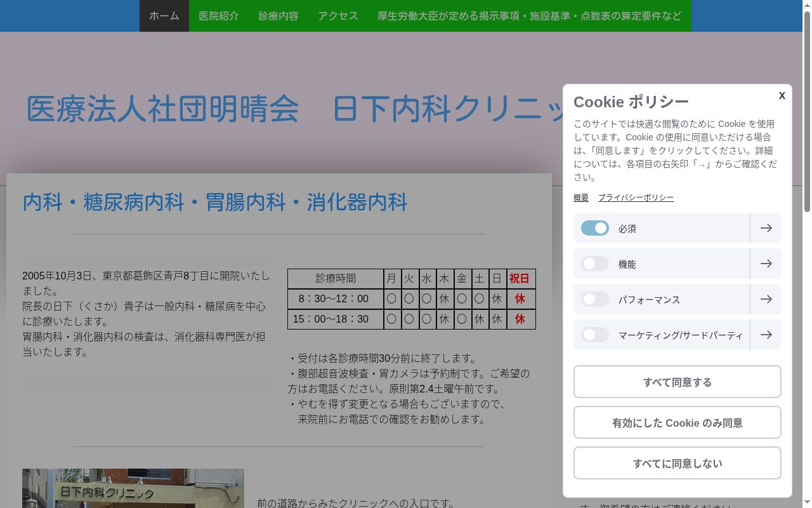Expand details arrow for パフォーマンス cookies
The image size is (812, 508).
[x=766, y=299]
